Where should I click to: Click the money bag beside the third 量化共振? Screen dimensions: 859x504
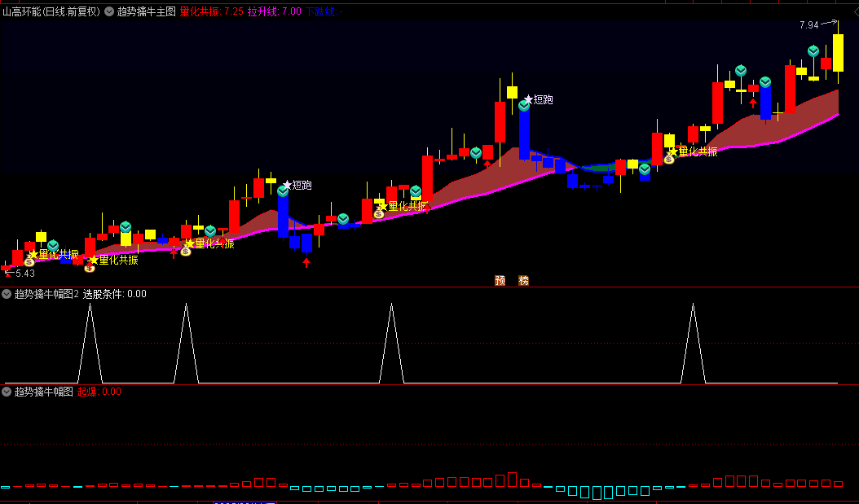pyautogui.click(x=186, y=251)
